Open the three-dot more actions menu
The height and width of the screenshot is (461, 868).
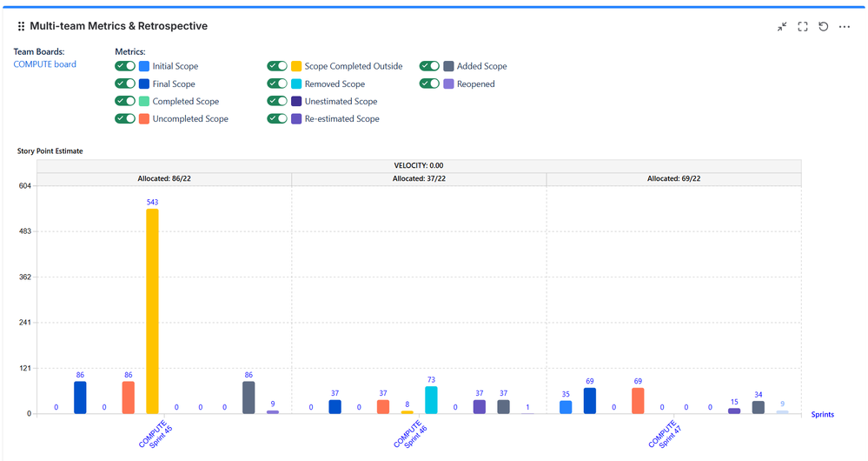click(845, 27)
